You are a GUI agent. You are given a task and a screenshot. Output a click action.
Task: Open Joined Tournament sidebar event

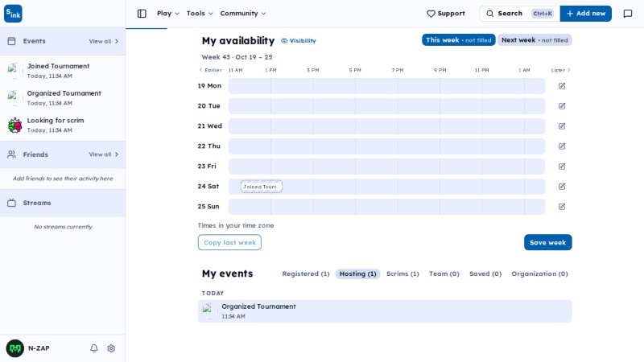coord(63,71)
